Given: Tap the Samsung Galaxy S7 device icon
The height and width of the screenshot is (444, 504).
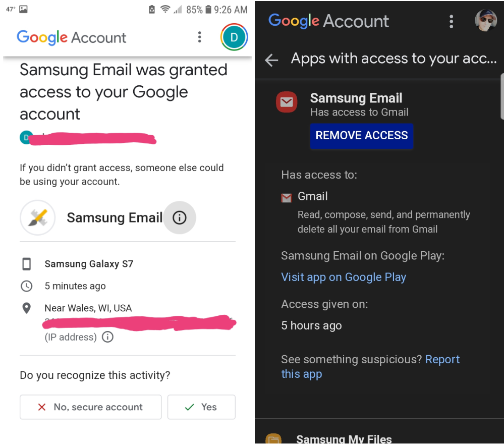Looking at the screenshot, I should coord(26,264).
